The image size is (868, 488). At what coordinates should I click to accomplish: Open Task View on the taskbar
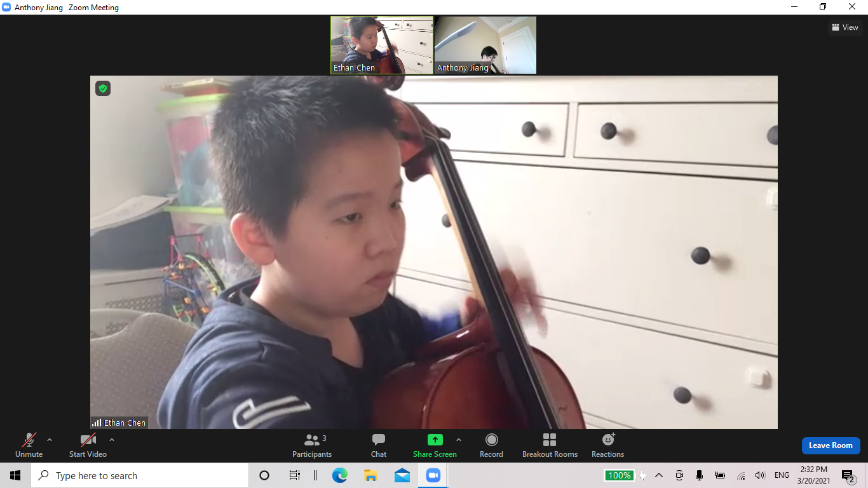pos(294,475)
